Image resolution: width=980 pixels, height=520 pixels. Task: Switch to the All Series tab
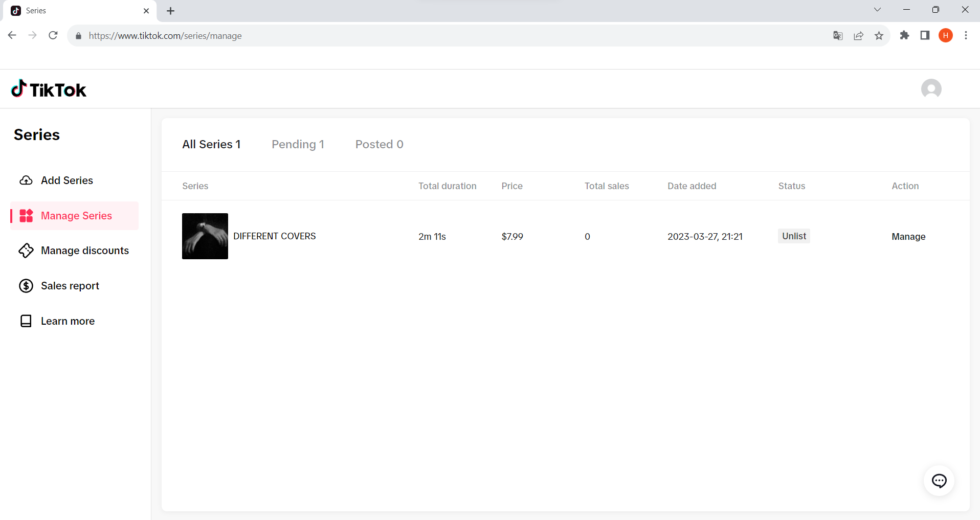coord(211,144)
